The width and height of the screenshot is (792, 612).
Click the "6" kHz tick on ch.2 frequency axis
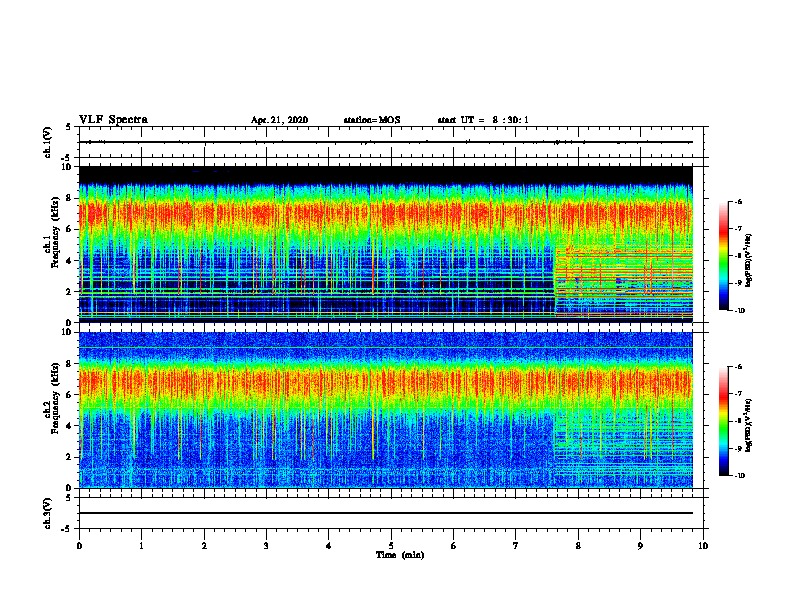point(69,395)
